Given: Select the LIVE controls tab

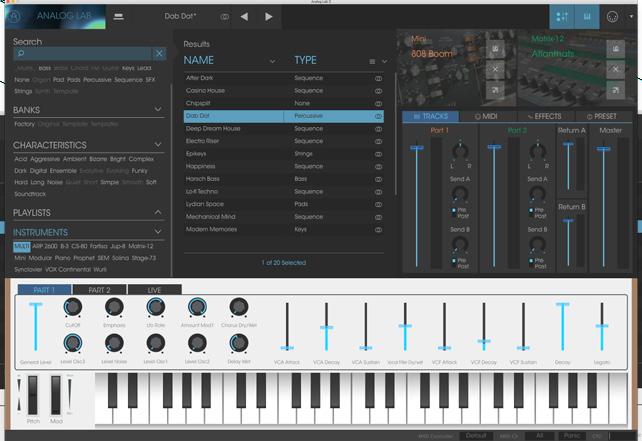Looking at the screenshot, I should tap(154, 290).
